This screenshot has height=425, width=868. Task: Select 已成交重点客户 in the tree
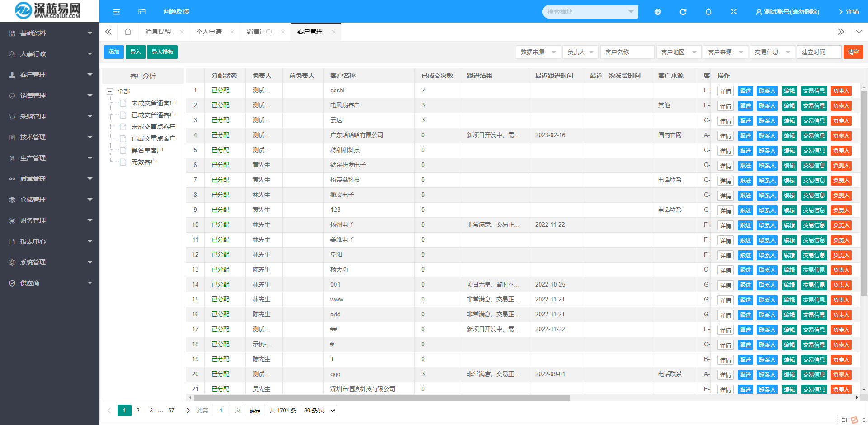click(x=154, y=138)
